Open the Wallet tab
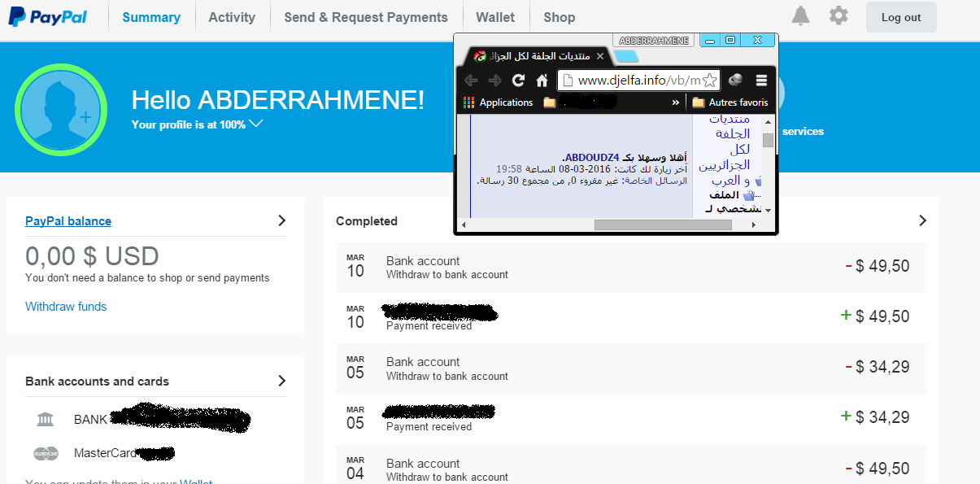Image resolution: width=980 pixels, height=484 pixels. pos(495,17)
